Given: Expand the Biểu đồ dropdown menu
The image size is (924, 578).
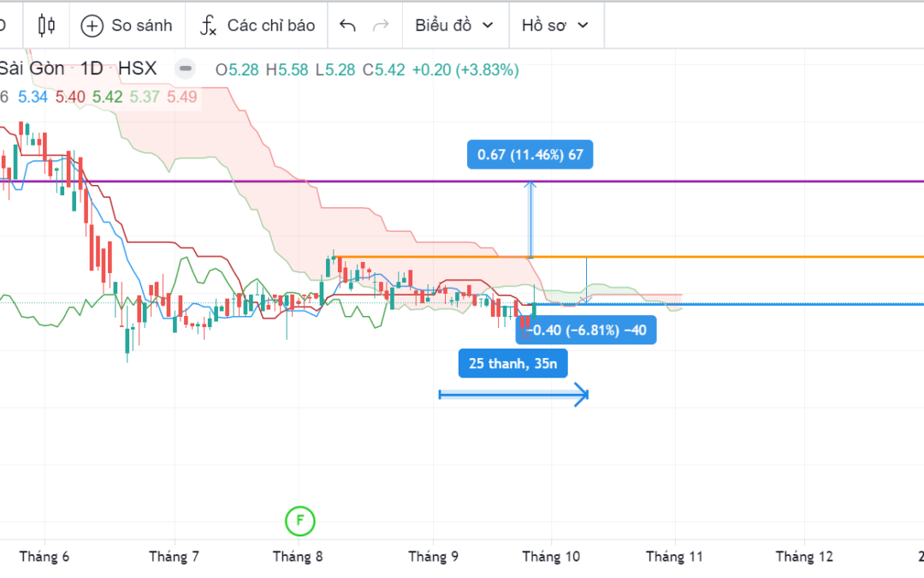Looking at the screenshot, I should [x=454, y=25].
